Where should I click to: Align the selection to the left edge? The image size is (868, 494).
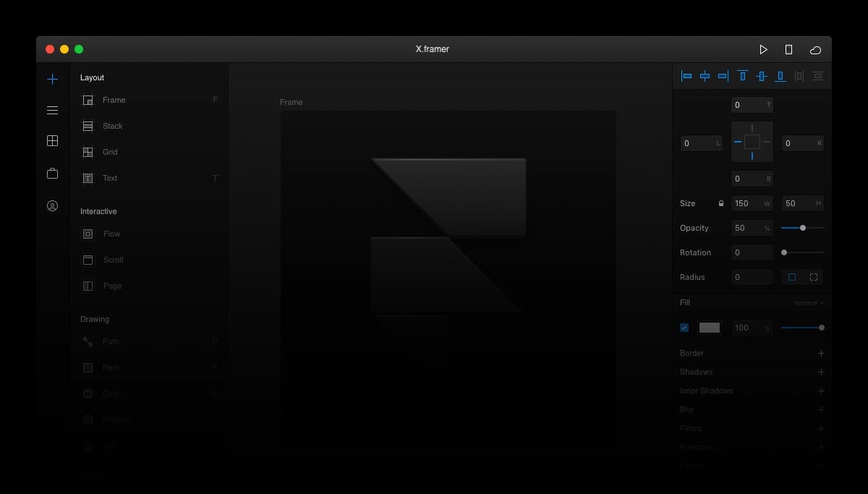coord(686,76)
